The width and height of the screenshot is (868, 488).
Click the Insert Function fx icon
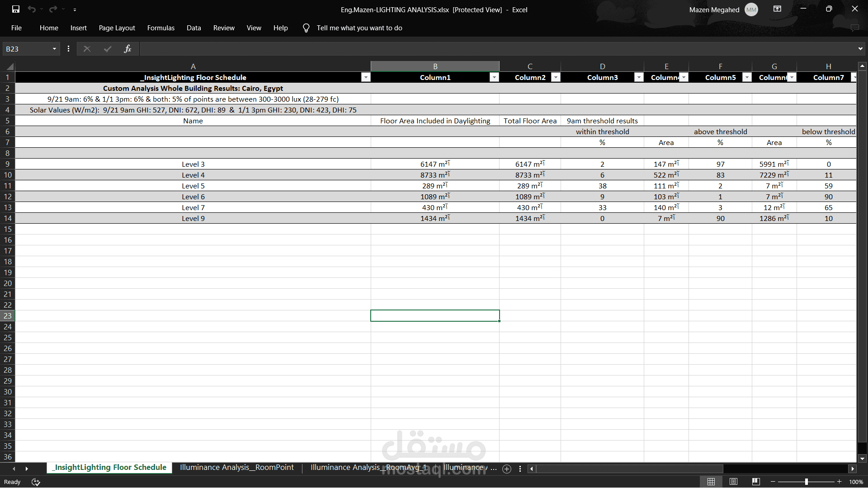127,49
